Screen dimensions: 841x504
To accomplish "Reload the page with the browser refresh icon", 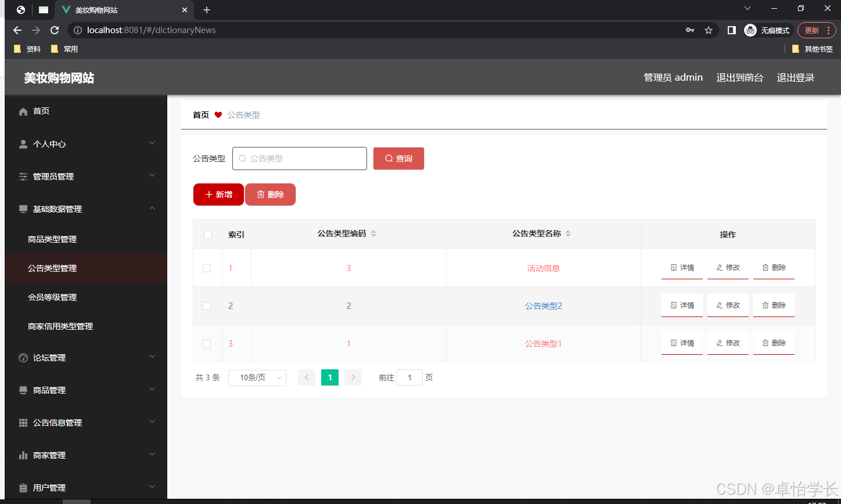I will (55, 30).
